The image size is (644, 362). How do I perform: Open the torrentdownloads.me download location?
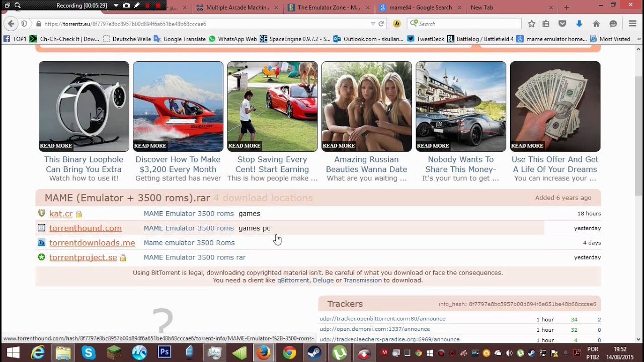click(92, 243)
